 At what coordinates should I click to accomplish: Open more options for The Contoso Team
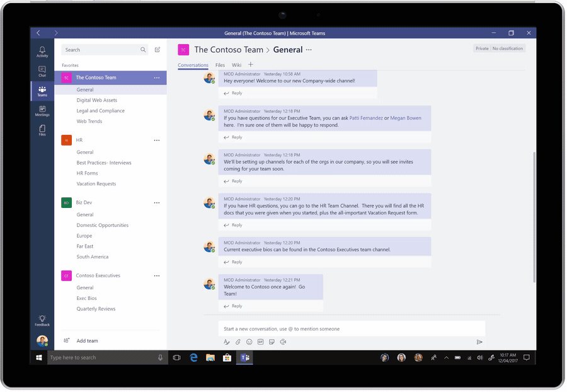156,77
